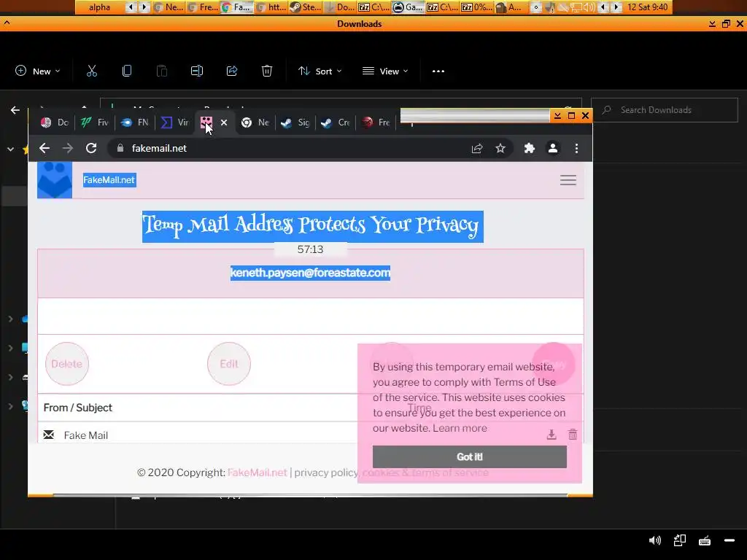Click the Edit round button
This screenshot has height=560, width=747.
pos(228,364)
